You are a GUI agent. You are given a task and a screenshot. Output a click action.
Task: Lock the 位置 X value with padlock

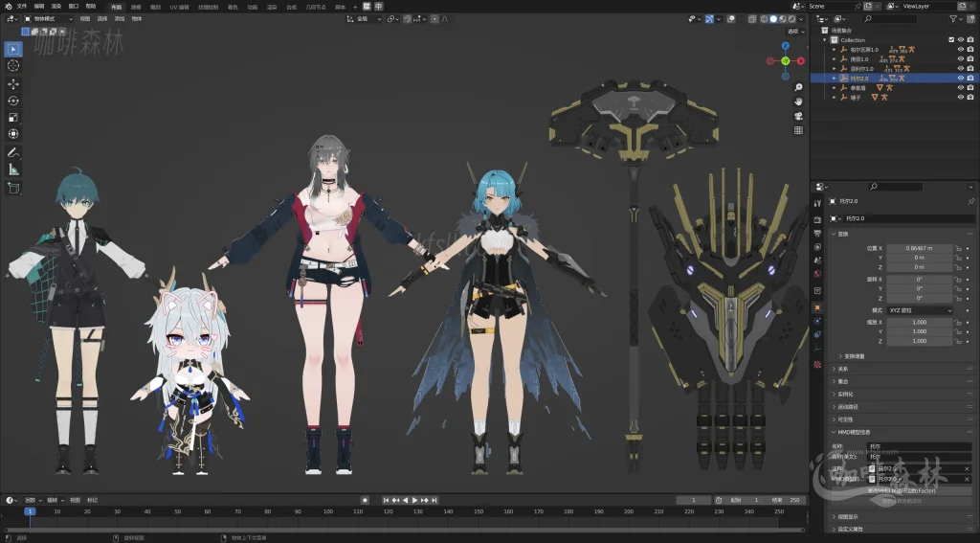957,248
